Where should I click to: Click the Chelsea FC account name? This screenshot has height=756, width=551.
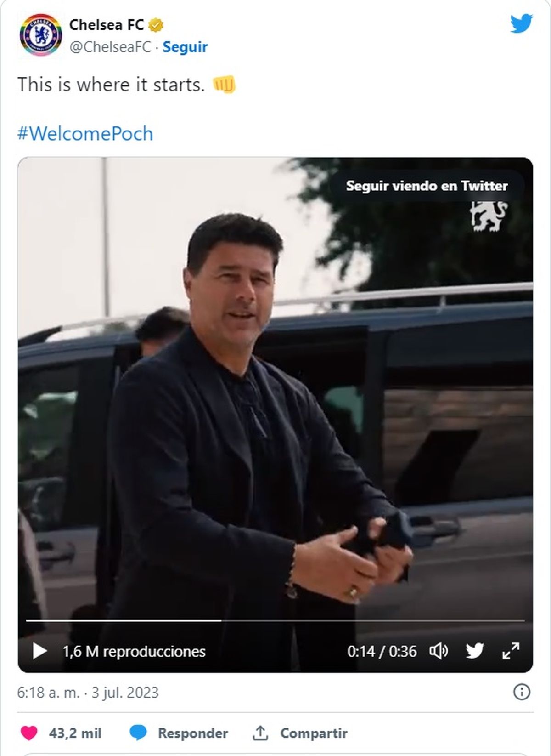(x=107, y=25)
